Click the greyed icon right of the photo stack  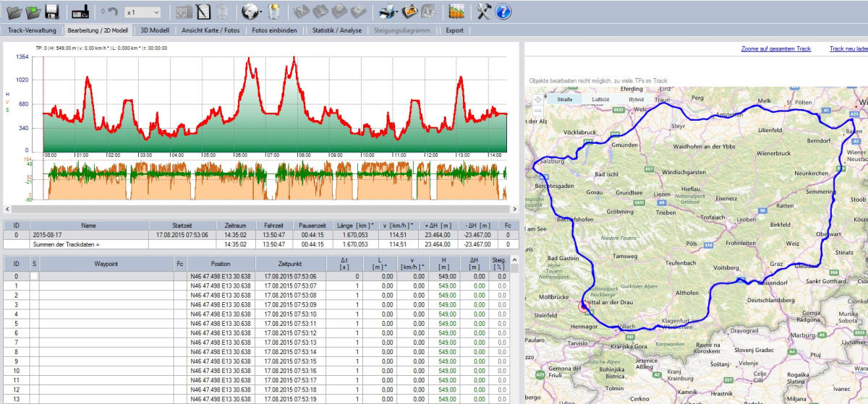click(428, 12)
